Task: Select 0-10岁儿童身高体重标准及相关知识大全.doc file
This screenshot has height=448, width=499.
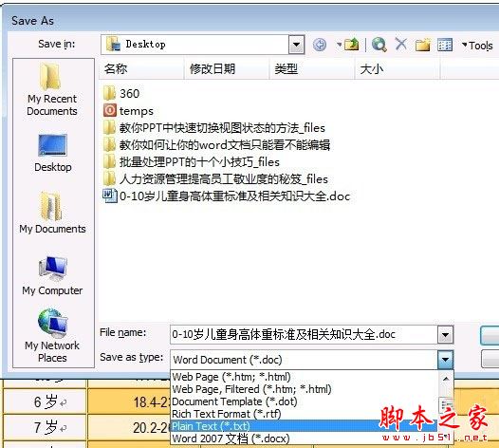Action: (227, 196)
